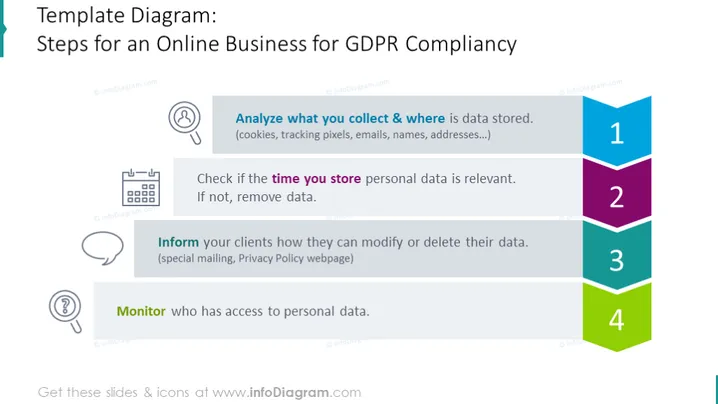This screenshot has width=718, height=404.
Task: Select 'who has access to personal data' text
Action: pos(270,311)
